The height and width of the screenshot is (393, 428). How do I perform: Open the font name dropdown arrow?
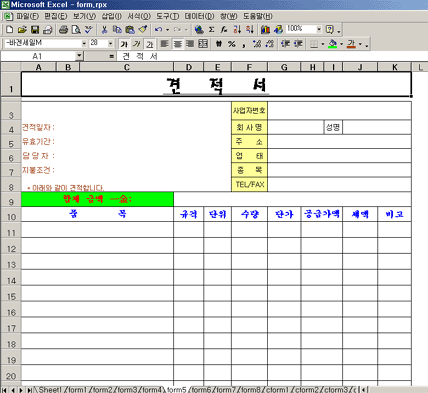point(84,44)
